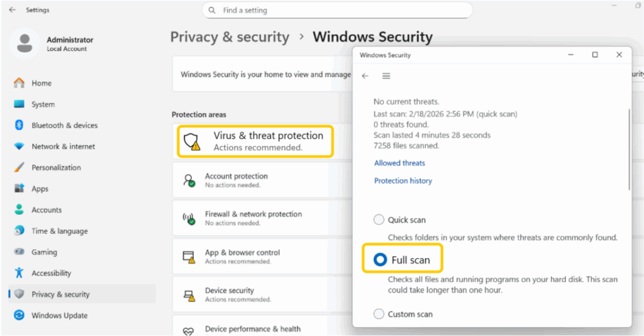Open Bluetooth & devices settings
This screenshot has height=336, width=644.
pyautogui.click(x=82, y=125)
